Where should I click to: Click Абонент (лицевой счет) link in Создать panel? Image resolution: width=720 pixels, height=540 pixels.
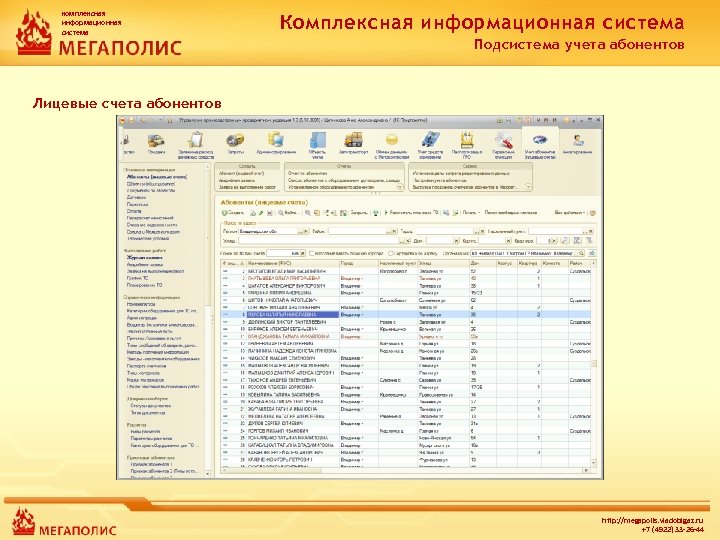click(242, 174)
